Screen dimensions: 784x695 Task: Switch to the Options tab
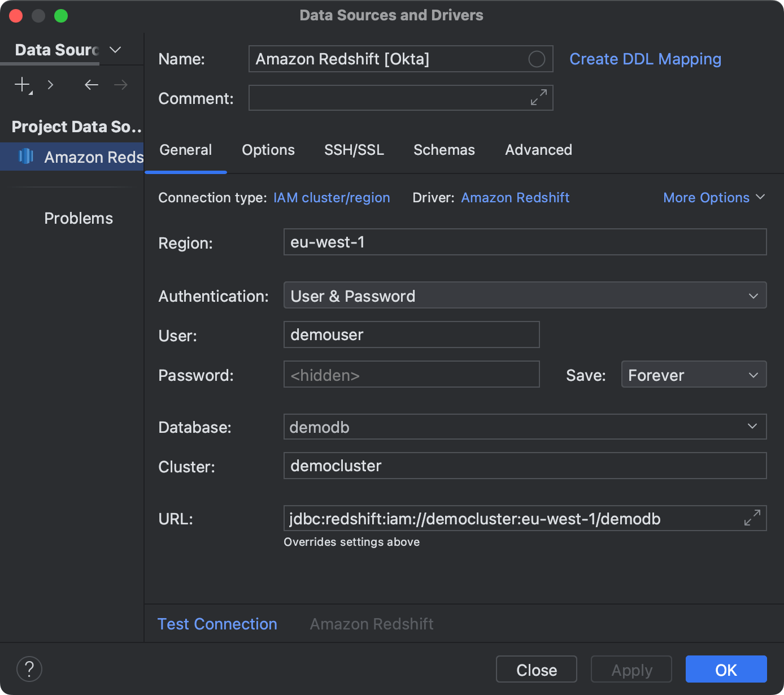tap(268, 150)
